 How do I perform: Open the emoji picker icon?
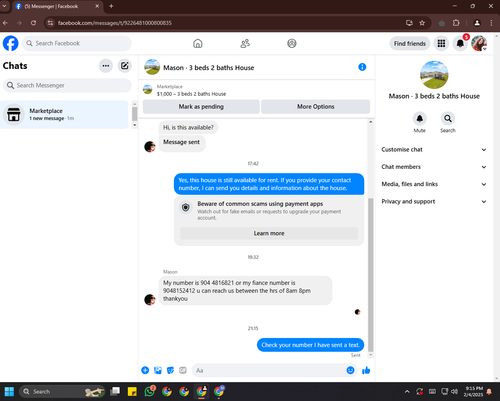350,370
